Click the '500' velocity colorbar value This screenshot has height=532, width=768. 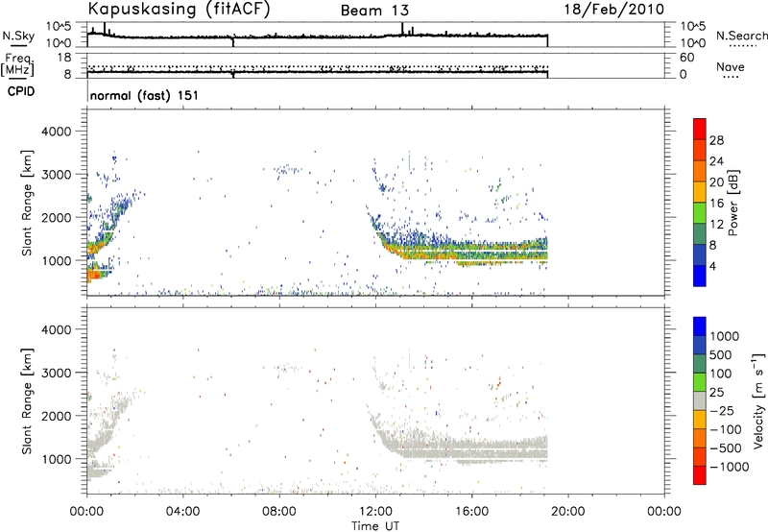pos(721,354)
